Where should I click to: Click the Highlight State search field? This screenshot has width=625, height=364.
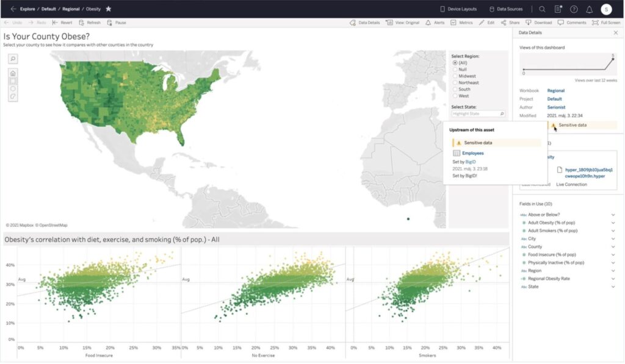pyautogui.click(x=476, y=114)
